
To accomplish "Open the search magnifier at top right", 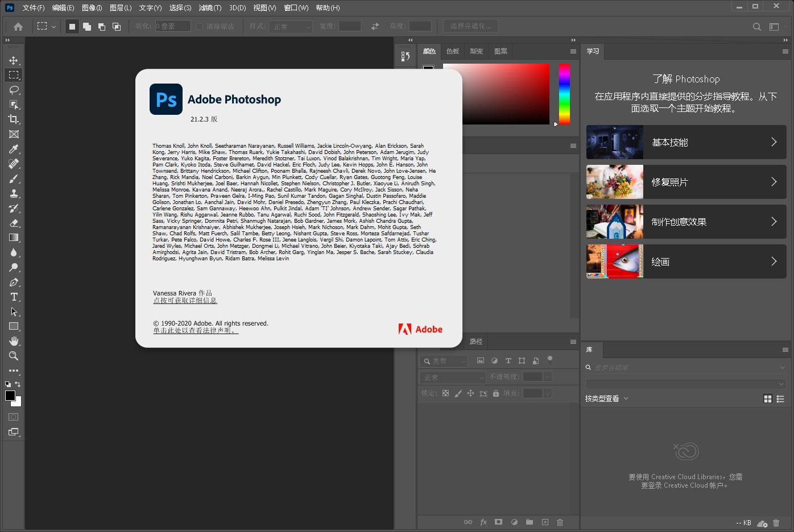I will tap(756, 27).
